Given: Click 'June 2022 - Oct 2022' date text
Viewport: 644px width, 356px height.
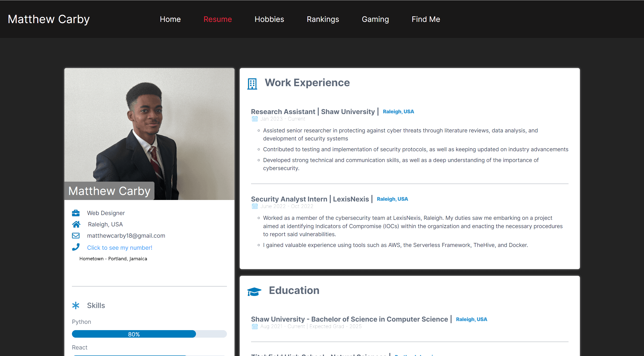Looking at the screenshot, I should [x=287, y=206].
